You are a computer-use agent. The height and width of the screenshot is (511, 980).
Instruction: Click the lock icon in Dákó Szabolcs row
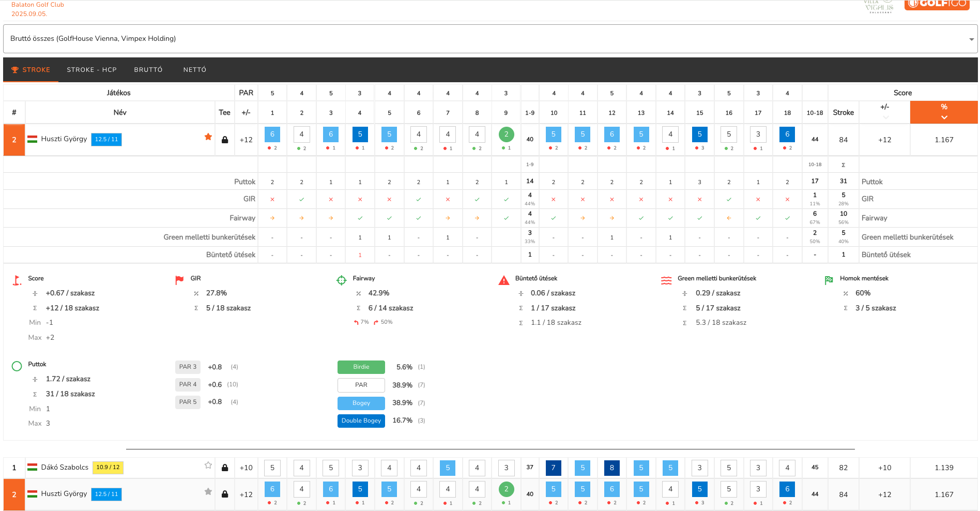225,468
